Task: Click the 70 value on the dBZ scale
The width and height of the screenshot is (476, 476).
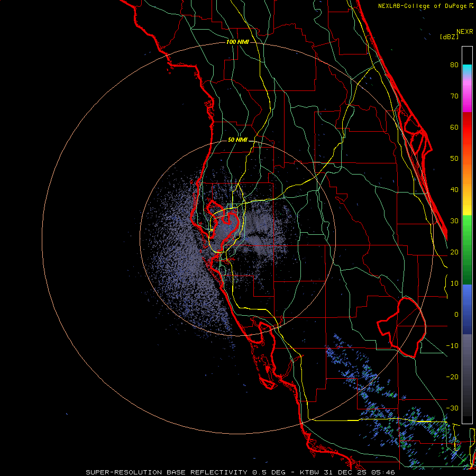Action: (x=454, y=96)
